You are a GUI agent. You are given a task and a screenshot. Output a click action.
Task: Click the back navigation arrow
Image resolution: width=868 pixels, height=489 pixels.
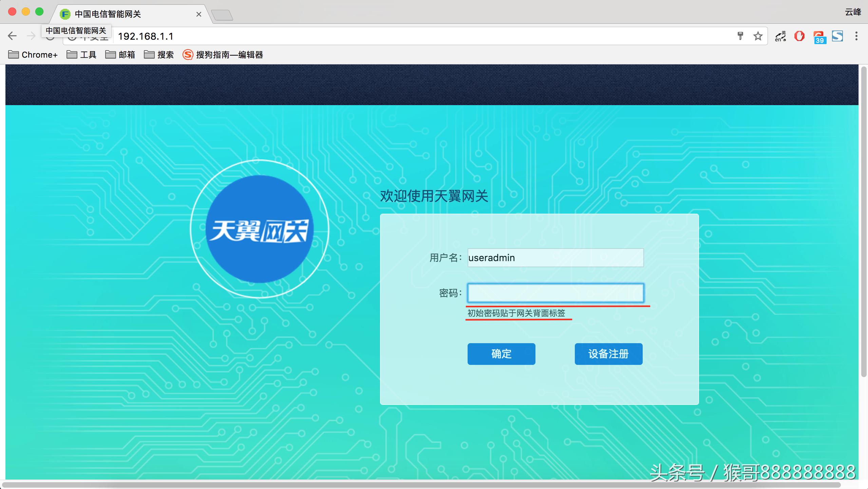[12, 36]
